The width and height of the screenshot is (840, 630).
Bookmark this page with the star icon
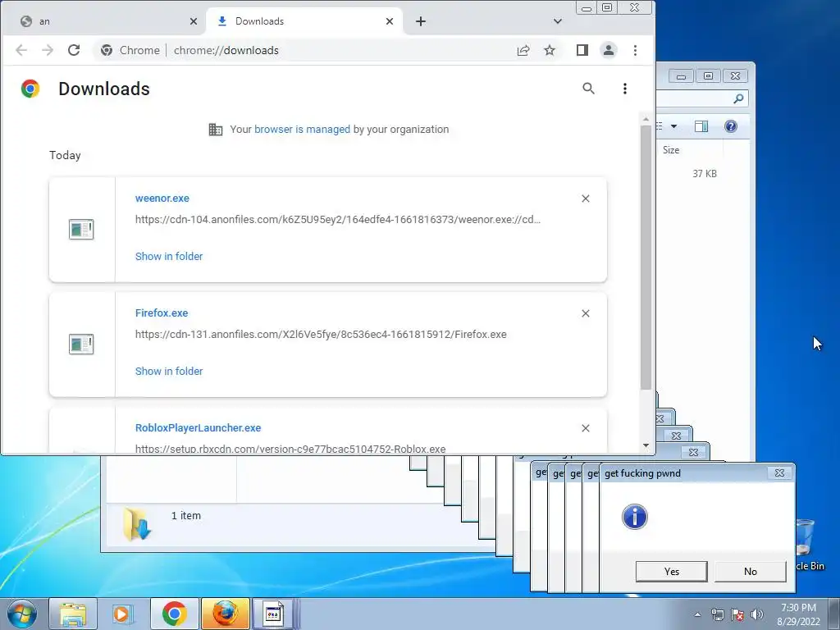click(550, 50)
